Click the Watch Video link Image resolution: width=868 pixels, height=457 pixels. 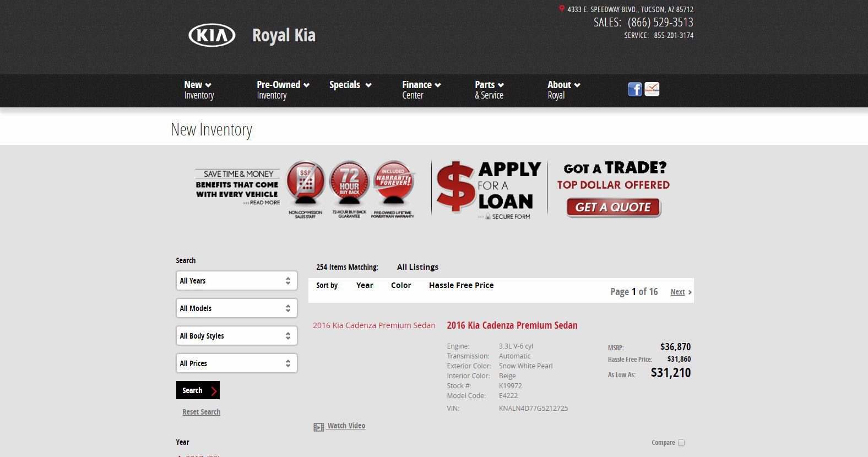(346, 426)
